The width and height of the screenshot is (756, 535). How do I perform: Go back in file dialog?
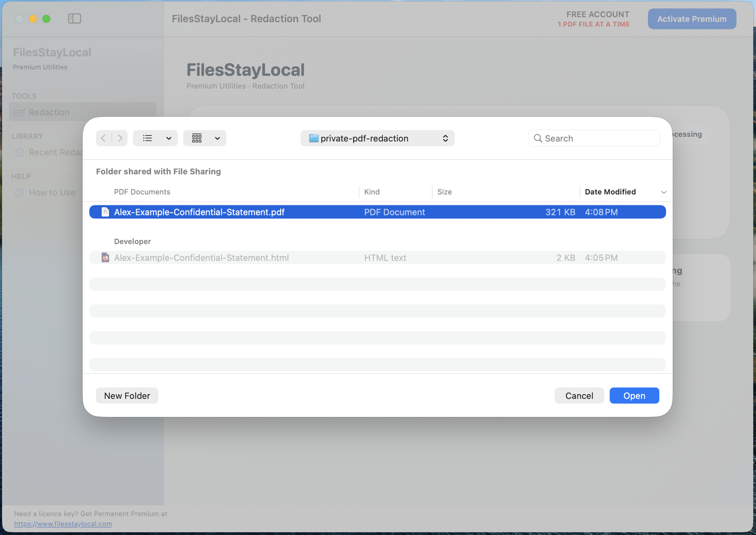(x=103, y=138)
